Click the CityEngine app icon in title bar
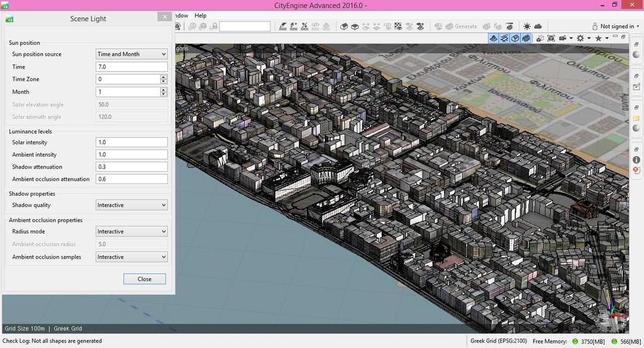The width and height of the screenshot is (644, 348). point(4,5)
